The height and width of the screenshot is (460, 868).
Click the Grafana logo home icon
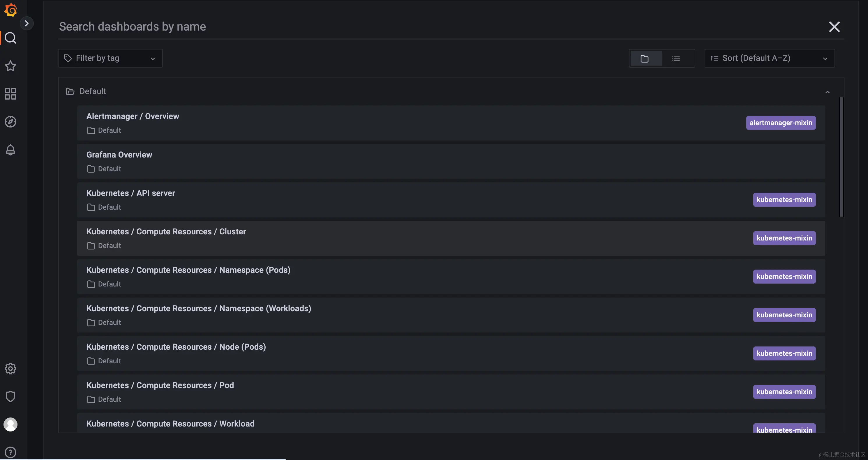pyautogui.click(x=10, y=10)
